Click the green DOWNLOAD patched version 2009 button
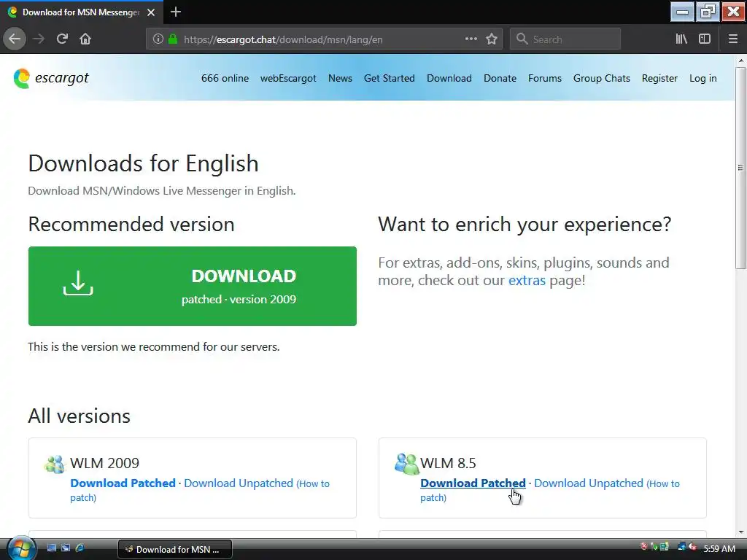 [193, 286]
